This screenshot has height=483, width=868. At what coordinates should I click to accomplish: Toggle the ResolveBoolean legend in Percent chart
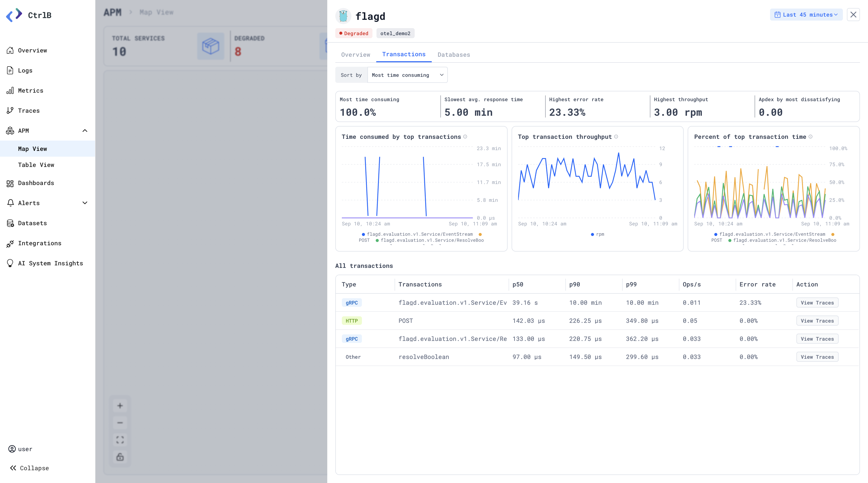782,240
